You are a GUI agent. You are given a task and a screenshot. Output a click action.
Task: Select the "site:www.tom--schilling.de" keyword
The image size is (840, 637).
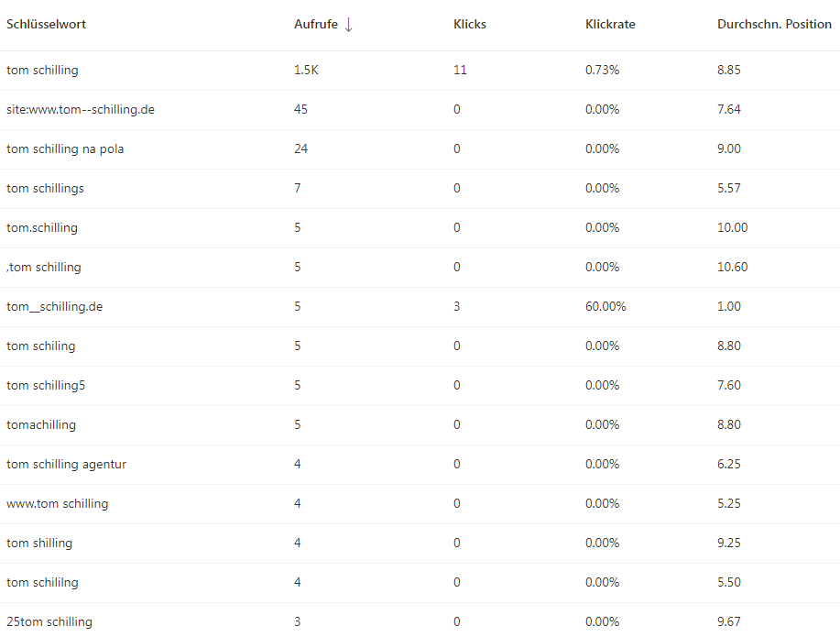[81, 110]
